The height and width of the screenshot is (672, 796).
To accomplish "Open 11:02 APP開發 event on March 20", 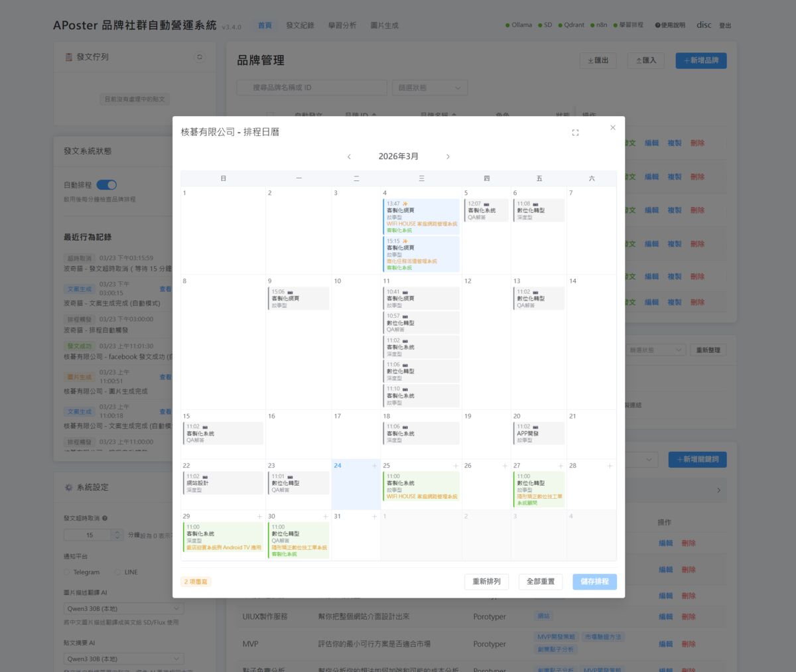I will coord(539,433).
